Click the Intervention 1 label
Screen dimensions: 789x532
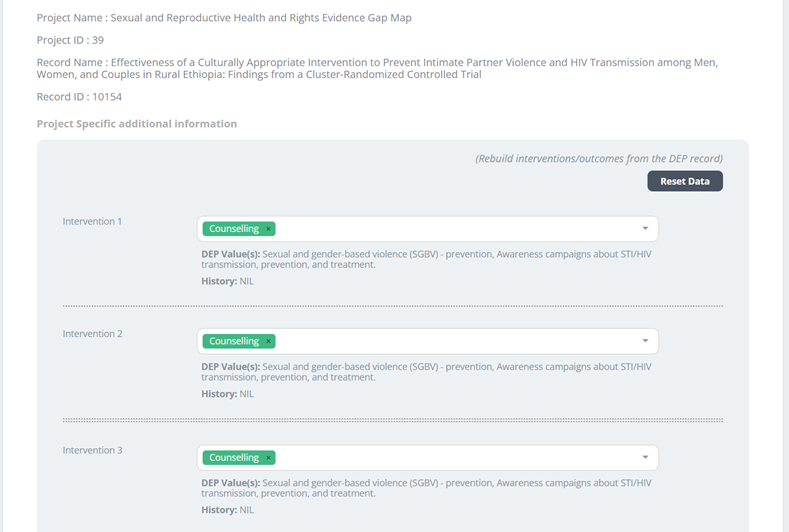point(92,221)
